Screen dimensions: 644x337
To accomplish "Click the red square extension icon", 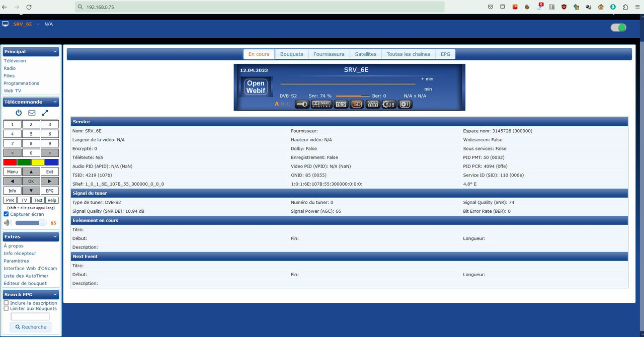I will pyautogui.click(x=515, y=7).
